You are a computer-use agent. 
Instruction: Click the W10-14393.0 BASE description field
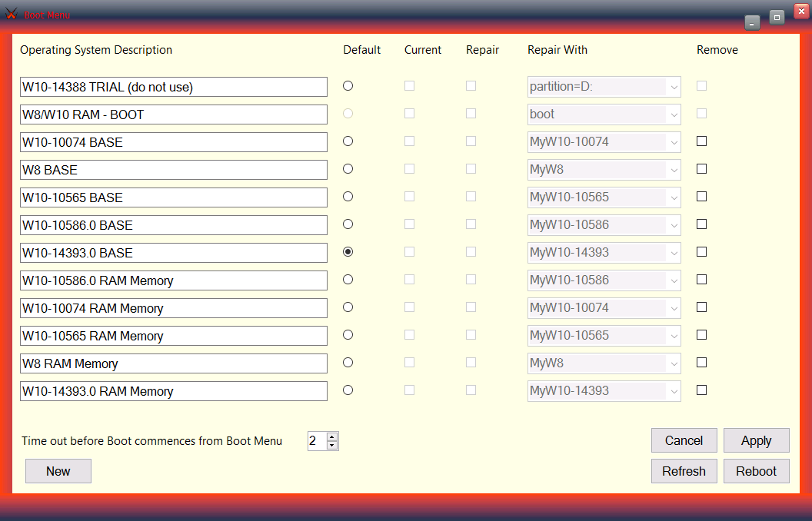pyautogui.click(x=174, y=253)
